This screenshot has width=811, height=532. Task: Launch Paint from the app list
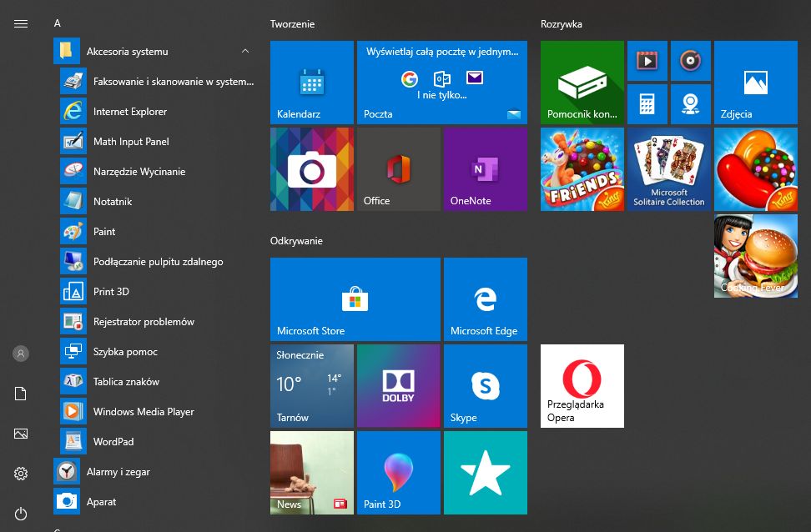157,231
